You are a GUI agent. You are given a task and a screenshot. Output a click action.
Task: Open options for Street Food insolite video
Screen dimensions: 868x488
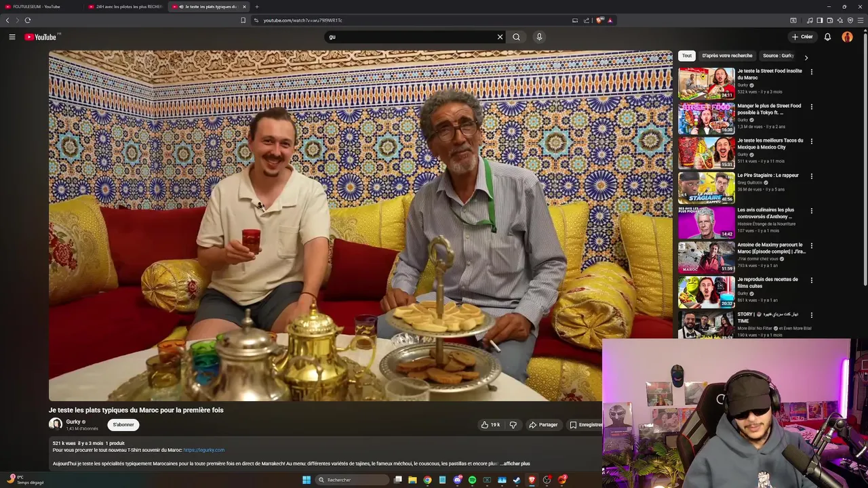coord(812,72)
